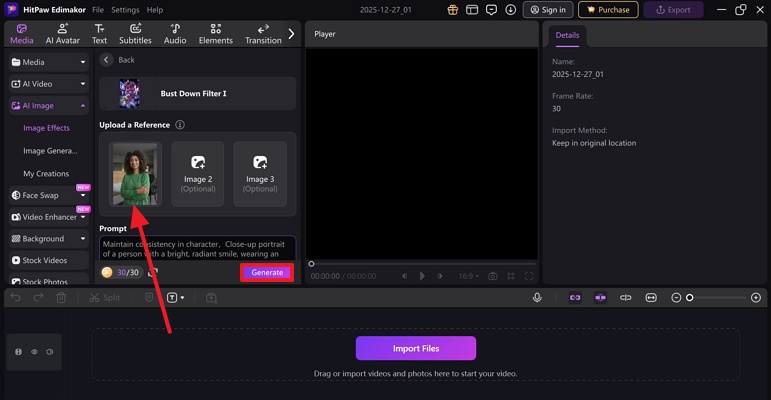
Task: Open the 16:9 aspect ratio dropdown
Action: 468,276
